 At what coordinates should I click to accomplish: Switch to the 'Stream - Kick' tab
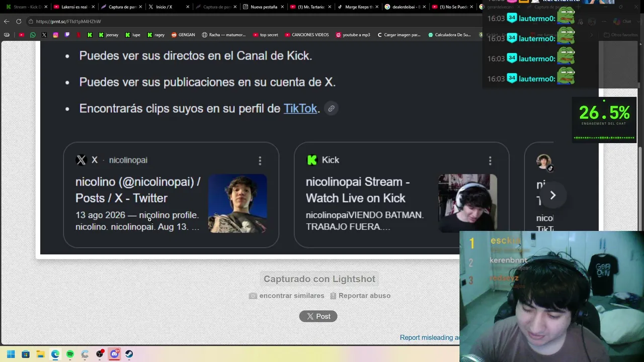click(x=24, y=7)
